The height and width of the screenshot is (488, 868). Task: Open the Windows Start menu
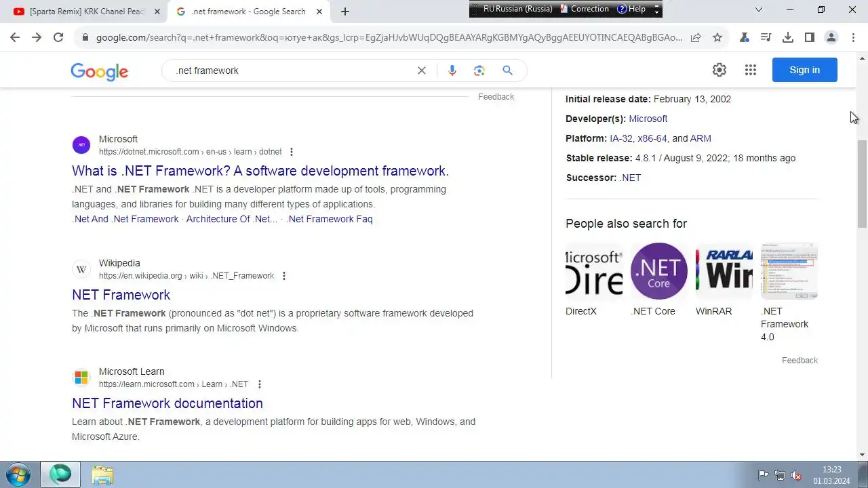[18, 474]
